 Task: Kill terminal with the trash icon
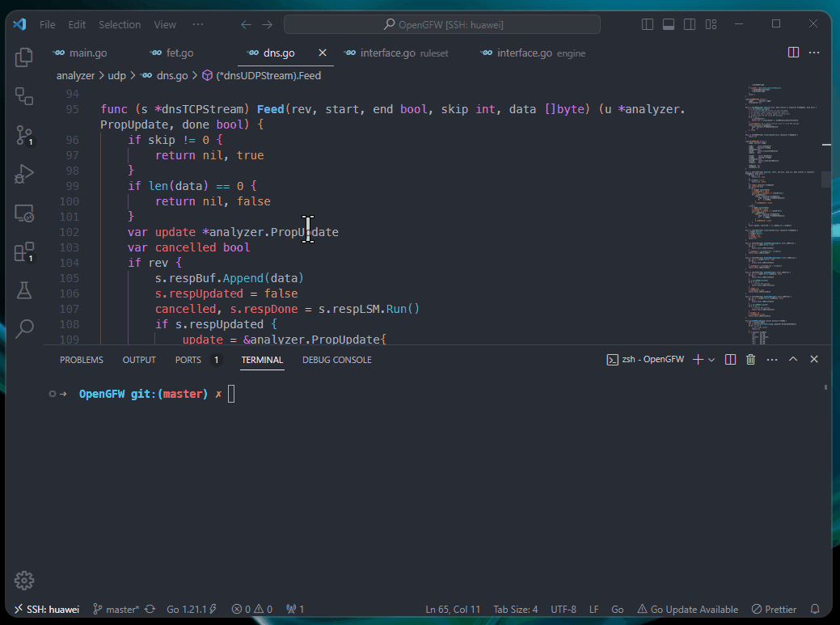click(750, 360)
